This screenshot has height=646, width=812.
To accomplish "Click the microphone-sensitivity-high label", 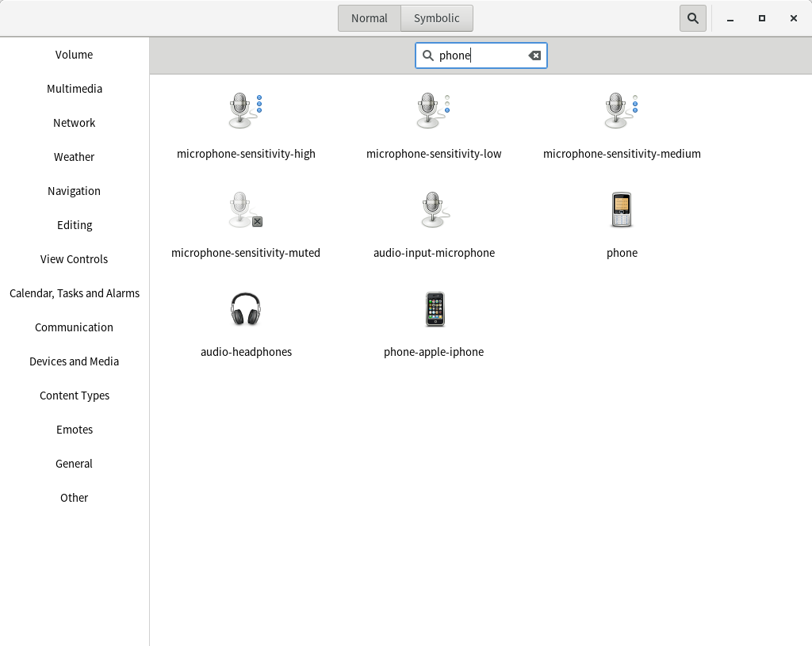I will point(246,155).
